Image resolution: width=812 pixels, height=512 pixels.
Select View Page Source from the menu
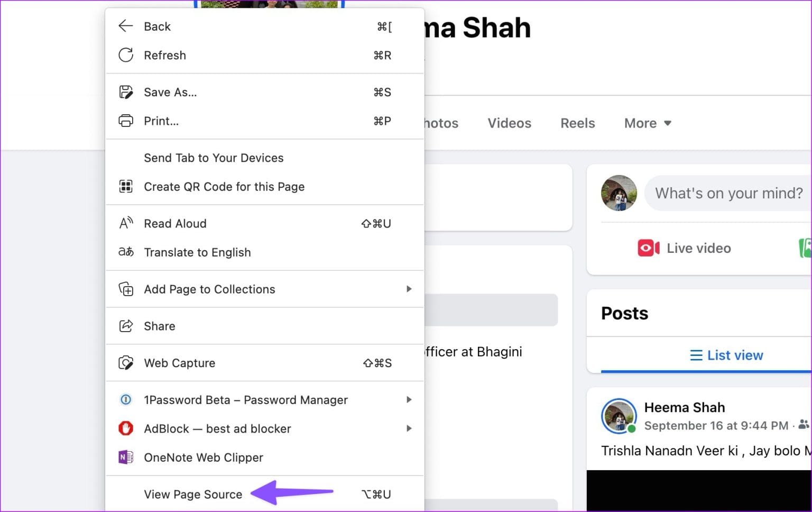click(x=192, y=494)
